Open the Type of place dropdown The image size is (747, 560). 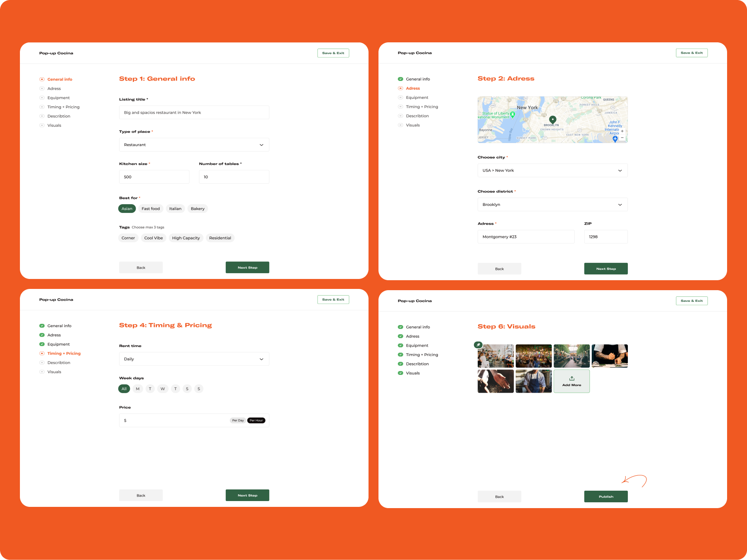pos(194,145)
